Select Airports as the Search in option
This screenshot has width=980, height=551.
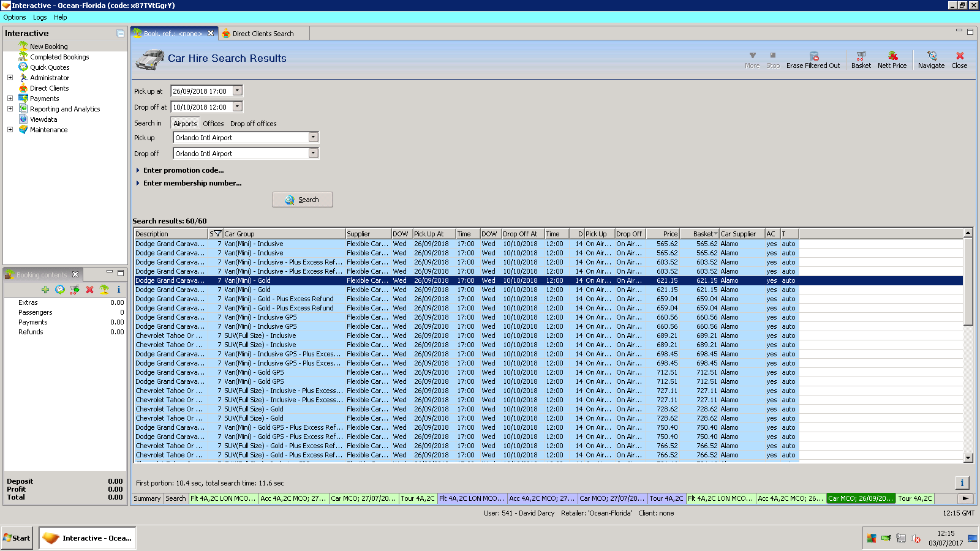click(x=185, y=124)
